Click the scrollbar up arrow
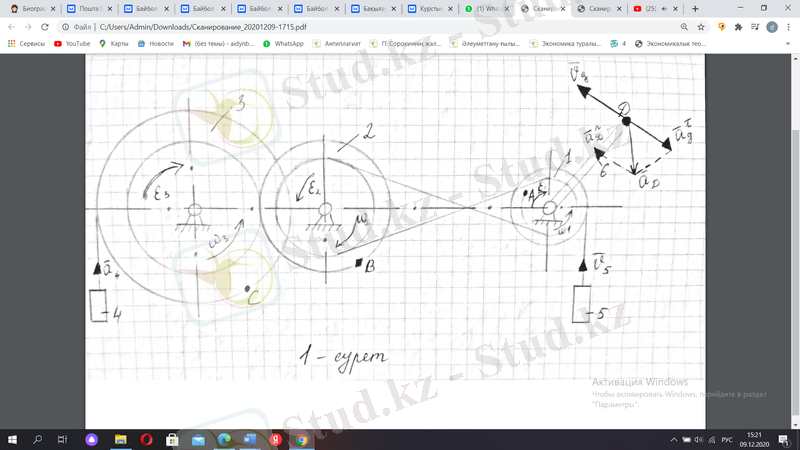 (795, 58)
